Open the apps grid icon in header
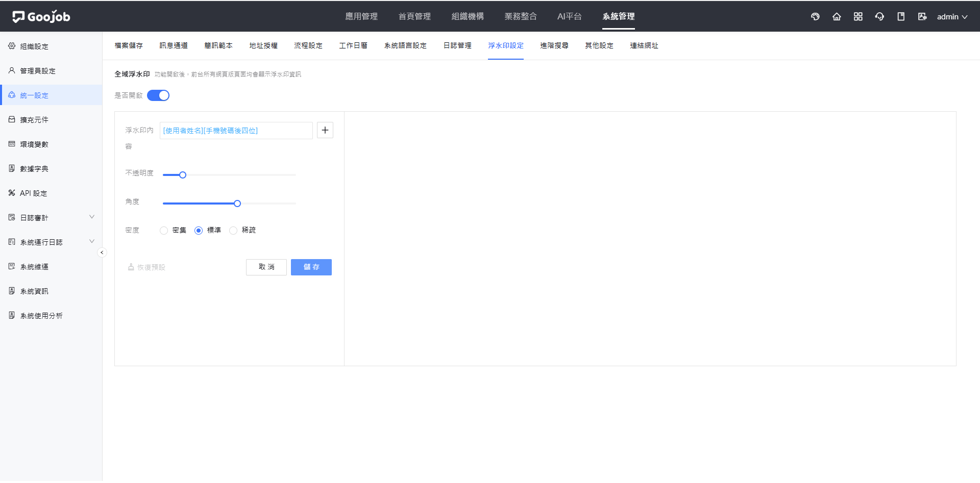The width and height of the screenshot is (980, 483). (858, 17)
